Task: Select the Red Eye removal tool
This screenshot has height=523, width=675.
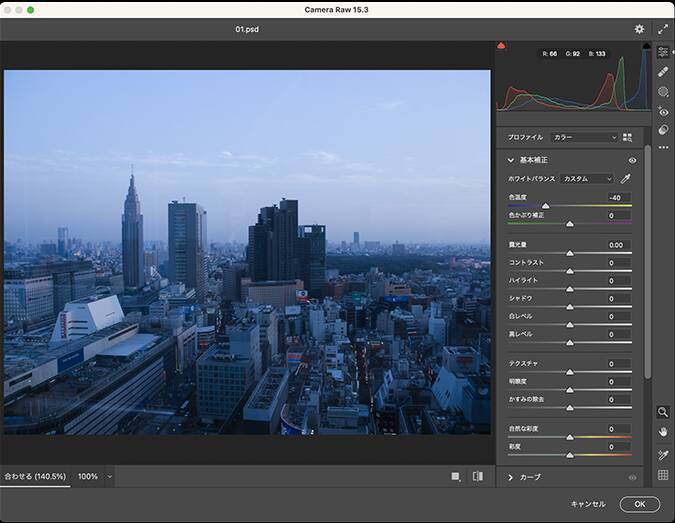Action: point(663,112)
